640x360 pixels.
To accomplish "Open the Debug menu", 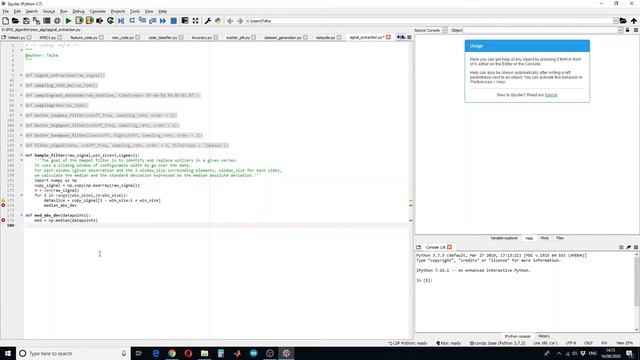I will click(x=78, y=11).
